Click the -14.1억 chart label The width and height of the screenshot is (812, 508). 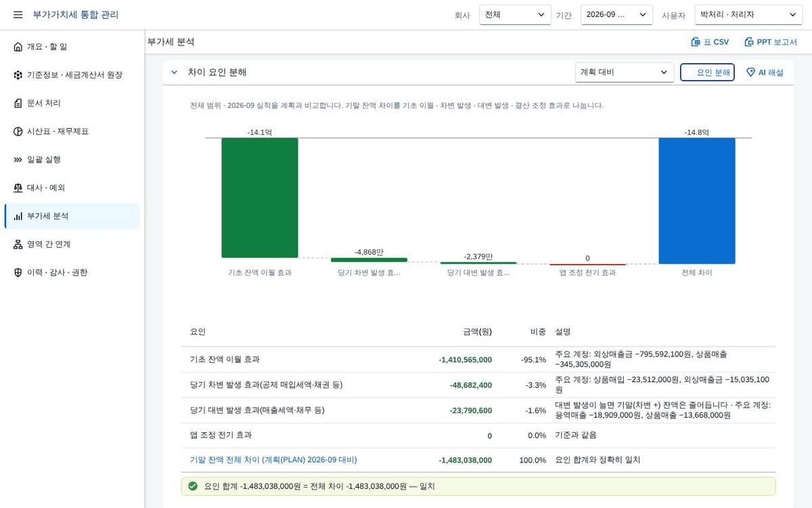pyautogui.click(x=260, y=132)
